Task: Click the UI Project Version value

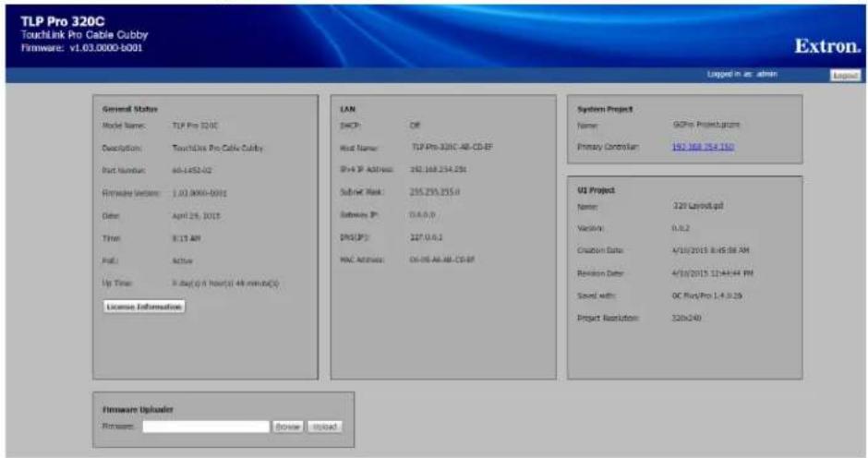Action: 681,228
